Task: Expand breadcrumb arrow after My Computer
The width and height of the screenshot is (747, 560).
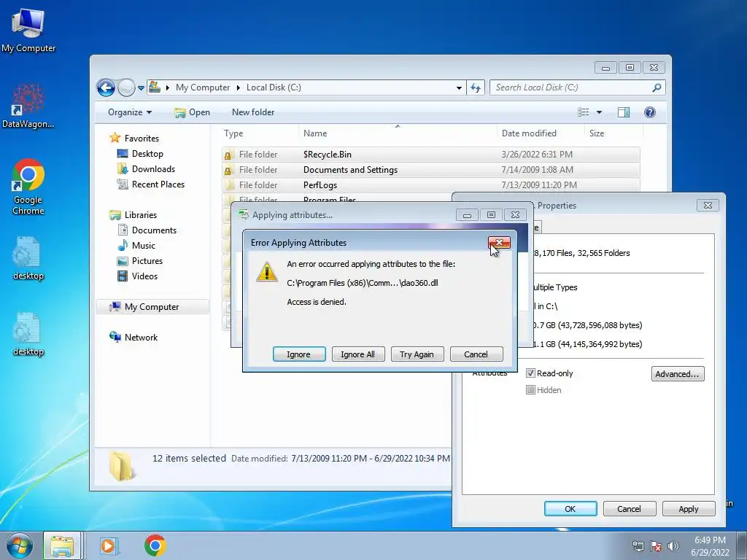Action: 239,87
